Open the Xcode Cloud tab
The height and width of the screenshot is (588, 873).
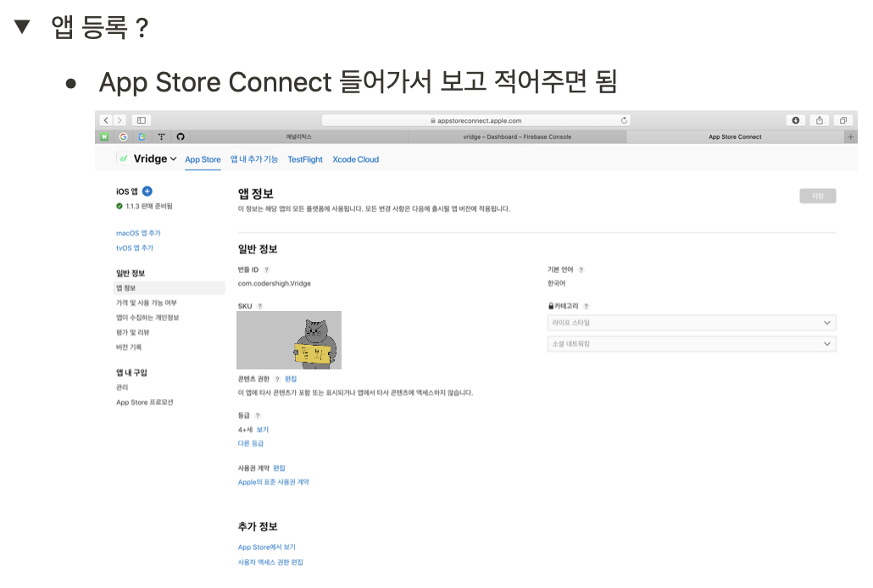(x=356, y=159)
